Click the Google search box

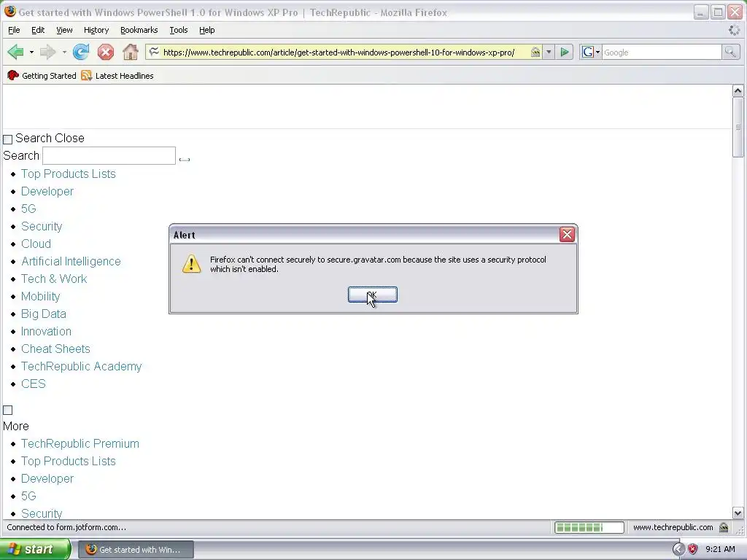click(x=662, y=52)
